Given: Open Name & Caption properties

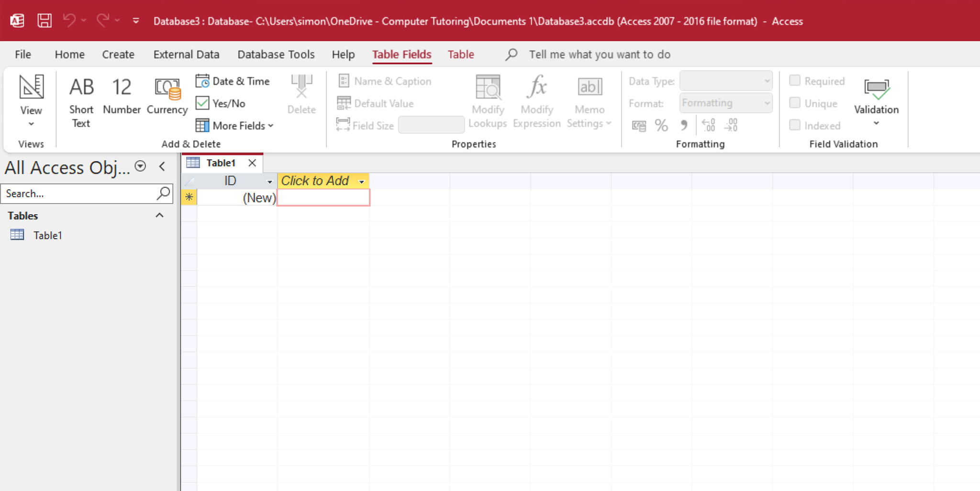Looking at the screenshot, I should 384,81.
